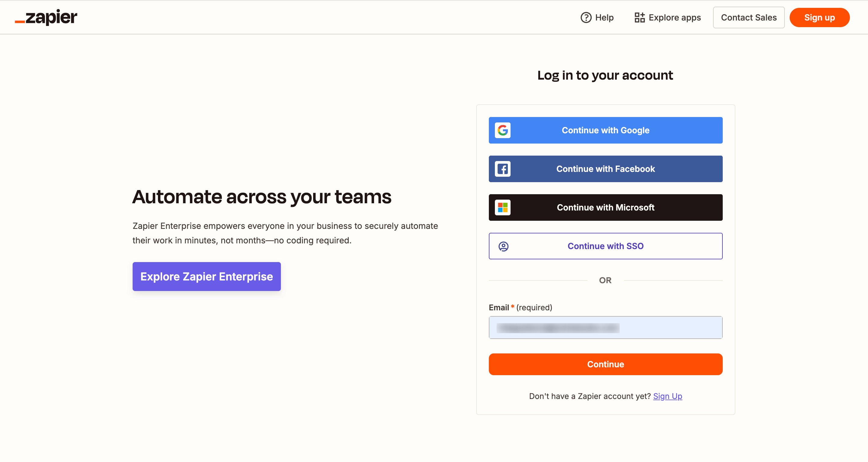Click the Facebook icon on the login button
The image size is (868, 462).
point(502,169)
